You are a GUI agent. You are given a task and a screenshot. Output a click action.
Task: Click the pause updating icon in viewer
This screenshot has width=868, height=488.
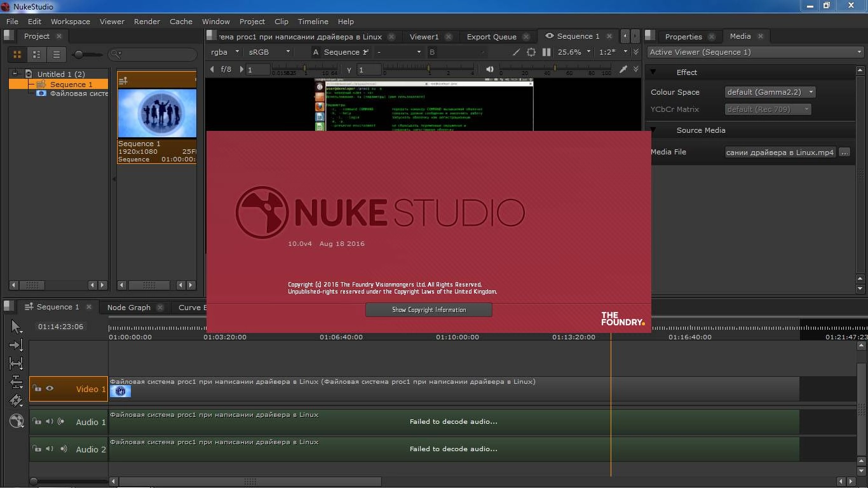(x=546, y=52)
